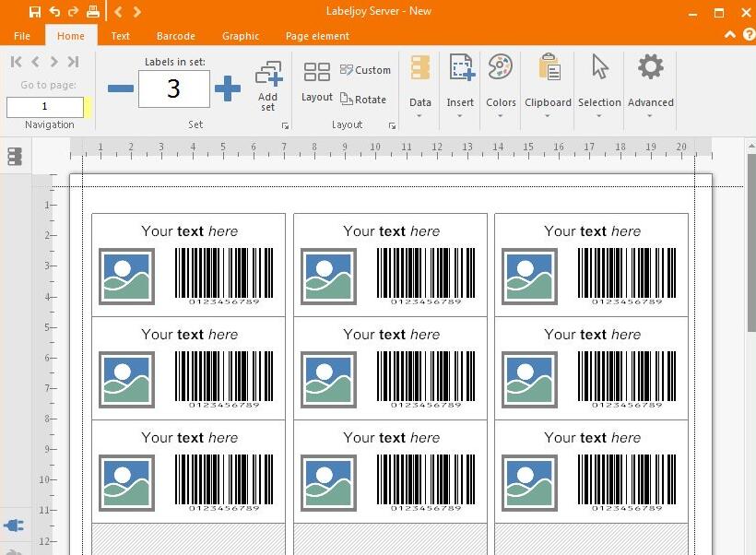
Task: Select the image in the bottom-right label
Action: click(x=529, y=483)
